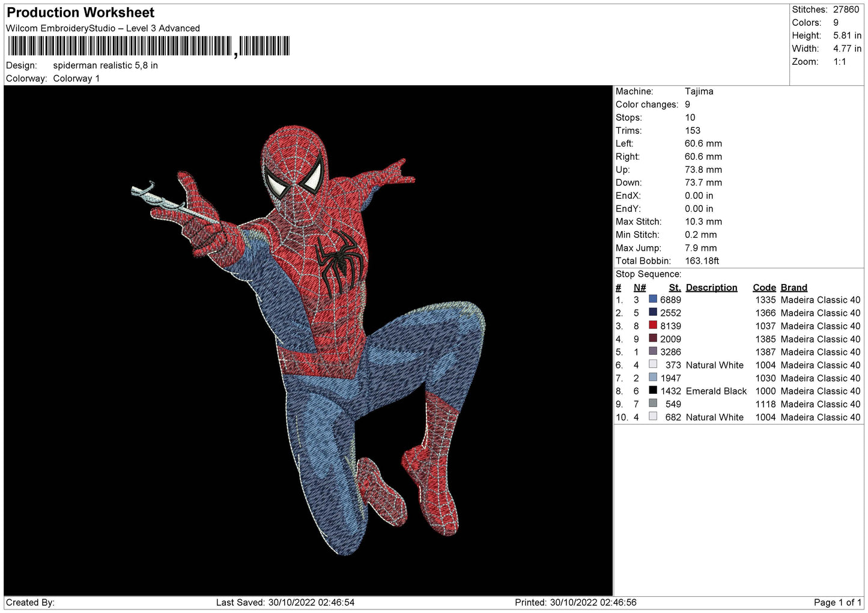Click the Spider-Man embroidery design preview
The image size is (868, 613).
pos(308,340)
